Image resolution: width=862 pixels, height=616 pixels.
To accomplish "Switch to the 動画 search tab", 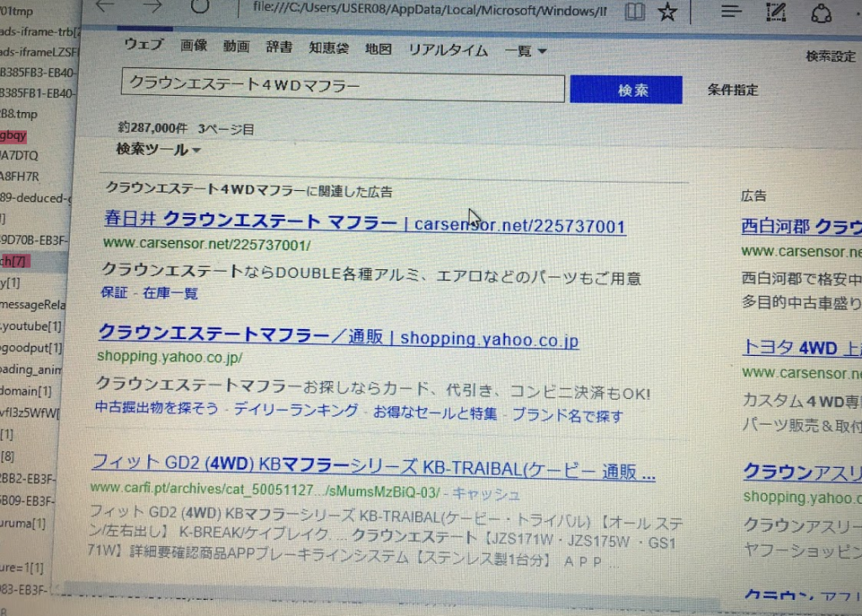I will click(237, 46).
